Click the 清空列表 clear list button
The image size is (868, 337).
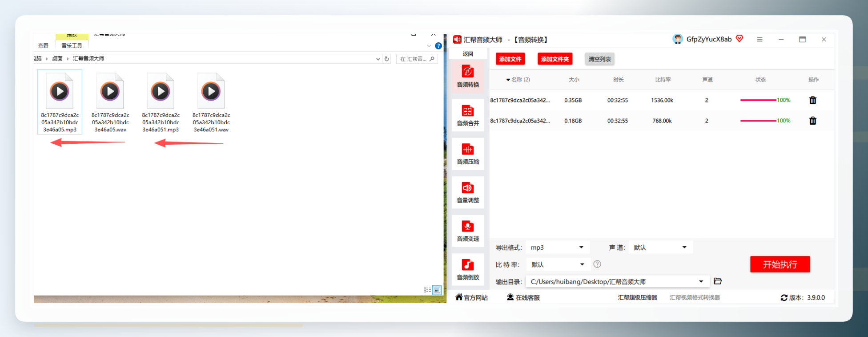pyautogui.click(x=600, y=59)
